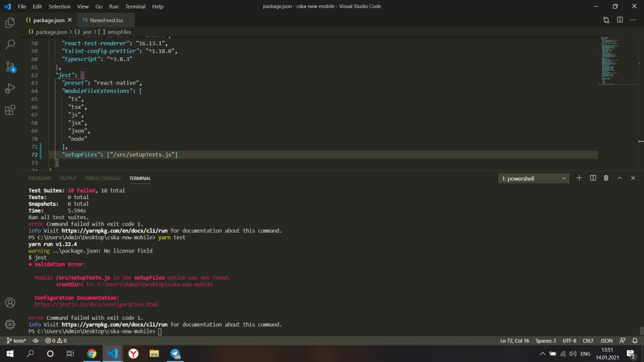Click the tests* git branch indicator
The width and height of the screenshot is (644, 362).
coord(16,340)
